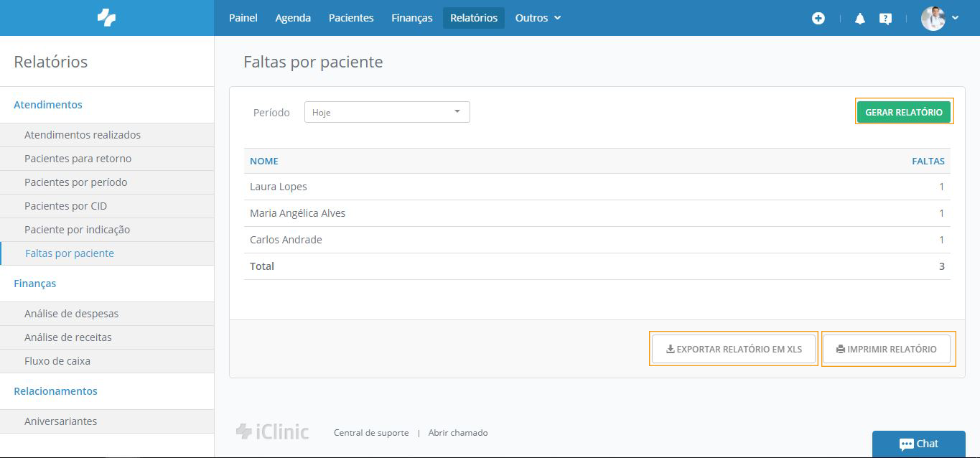The image size is (980, 458).
Task: Click Exportar Relatório em XLS button
Action: tap(734, 349)
